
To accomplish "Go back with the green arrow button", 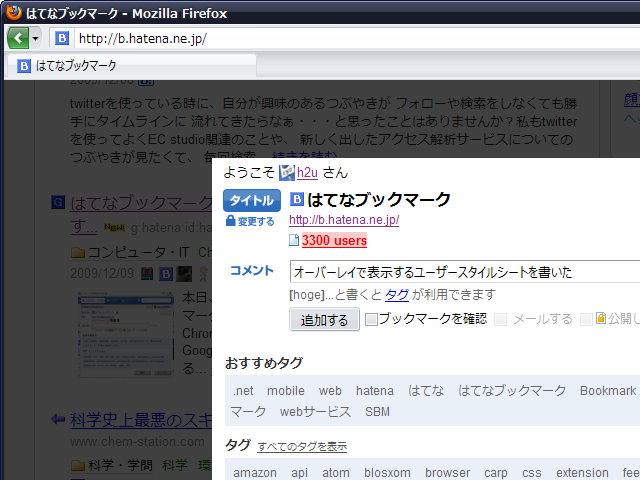I will [18, 38].
